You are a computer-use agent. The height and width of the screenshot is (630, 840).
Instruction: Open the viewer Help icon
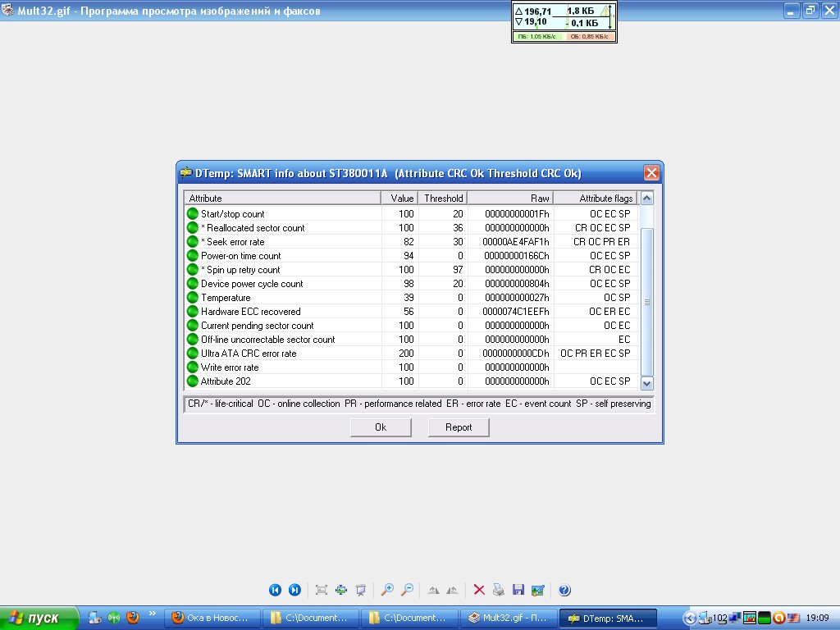(564, 590)
